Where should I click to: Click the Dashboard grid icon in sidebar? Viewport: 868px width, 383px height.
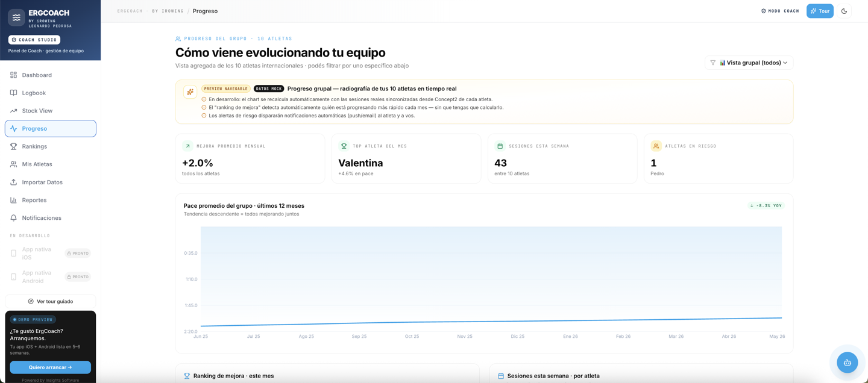point(13,75)
